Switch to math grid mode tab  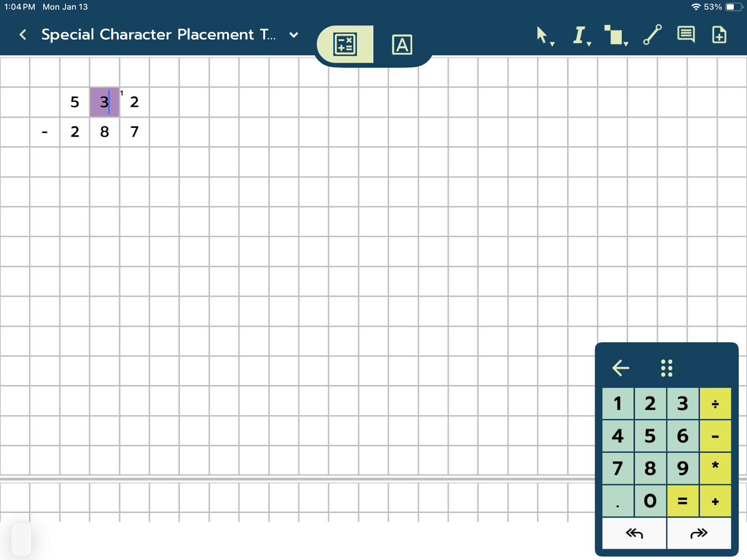click(x=345, y=44)
